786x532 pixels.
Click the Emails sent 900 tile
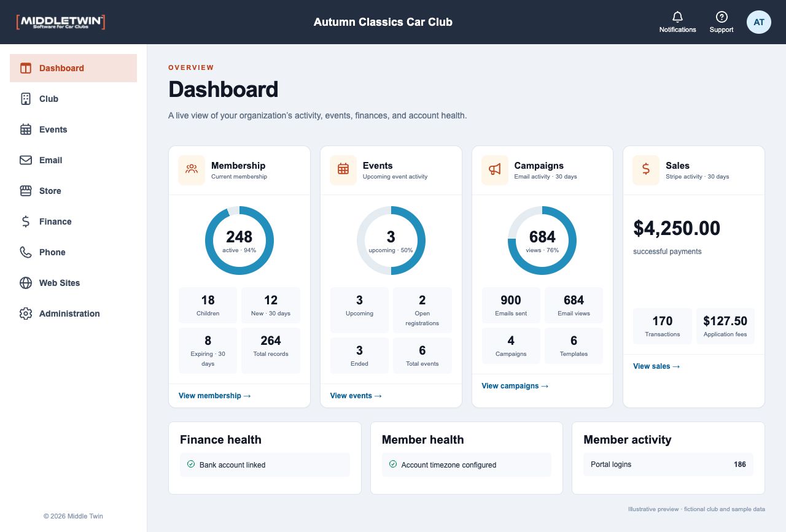511,305
